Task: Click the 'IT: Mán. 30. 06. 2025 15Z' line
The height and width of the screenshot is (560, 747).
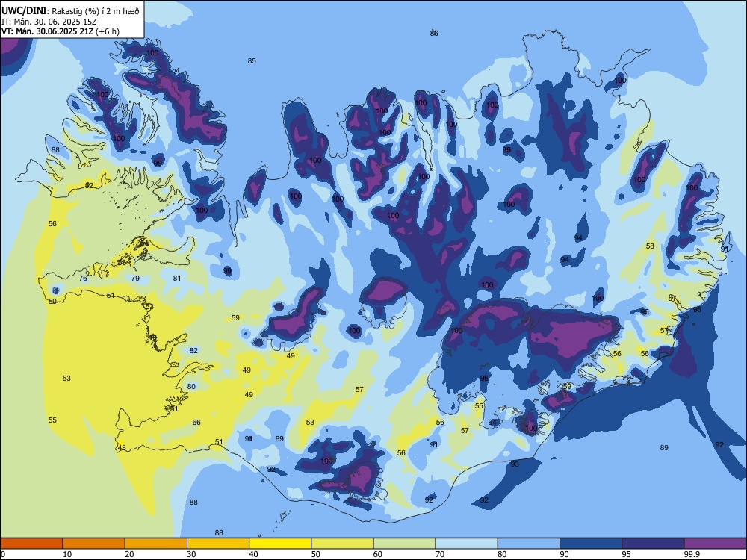Action: [48, 22]
